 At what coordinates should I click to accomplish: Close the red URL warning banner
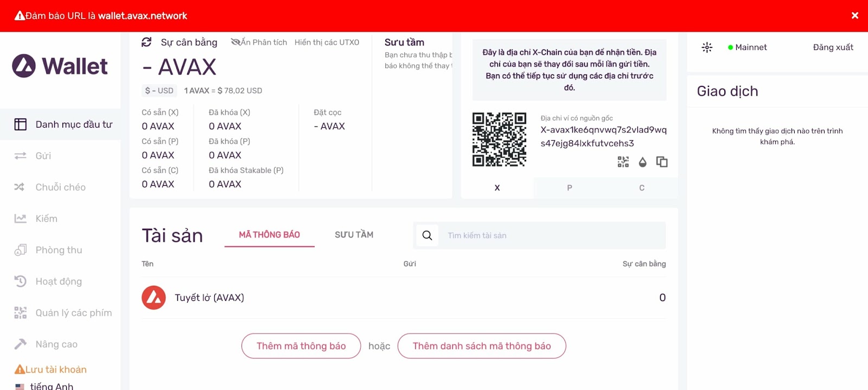[855, 16]
